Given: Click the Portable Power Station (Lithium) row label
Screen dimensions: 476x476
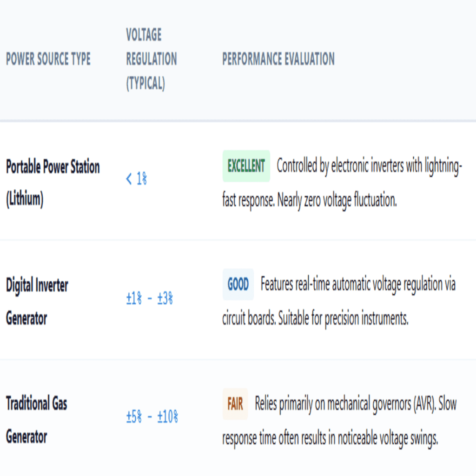Looking at the screenshot, I should [x=53, y=183].
